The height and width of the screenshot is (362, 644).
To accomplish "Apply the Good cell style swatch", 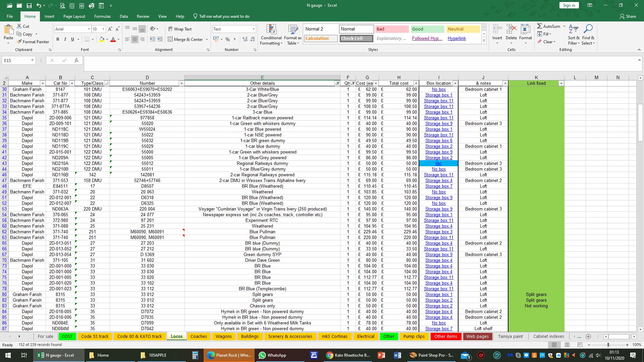I will (x=427, y=29).
